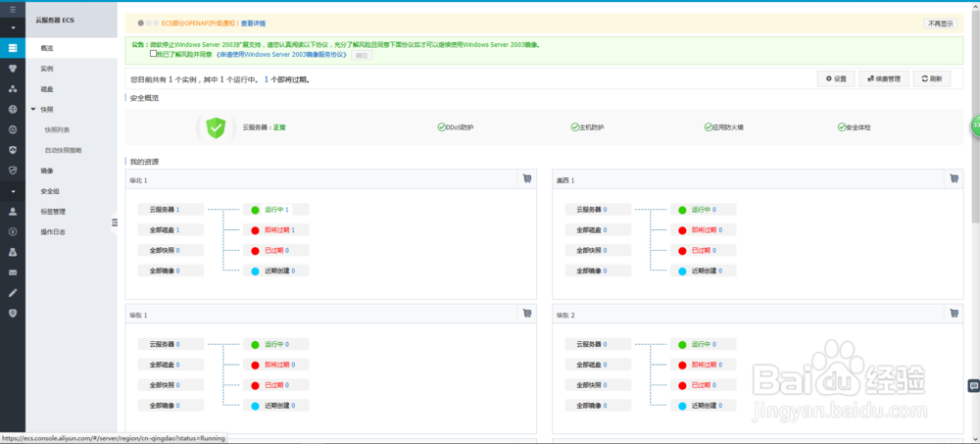The width and height of the screenshot is (980, 444).
Task: Click the 刷新 button
Action: 931,79
